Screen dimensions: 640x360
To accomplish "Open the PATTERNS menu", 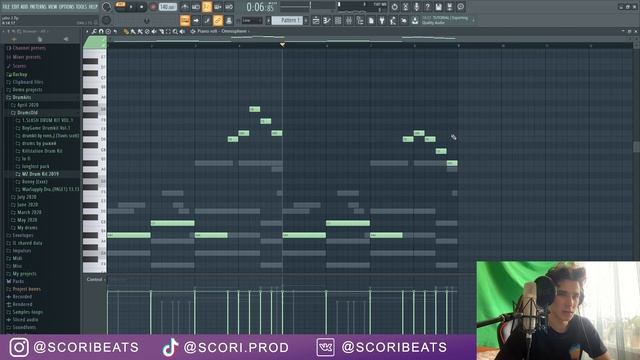I will coord(38,7).
